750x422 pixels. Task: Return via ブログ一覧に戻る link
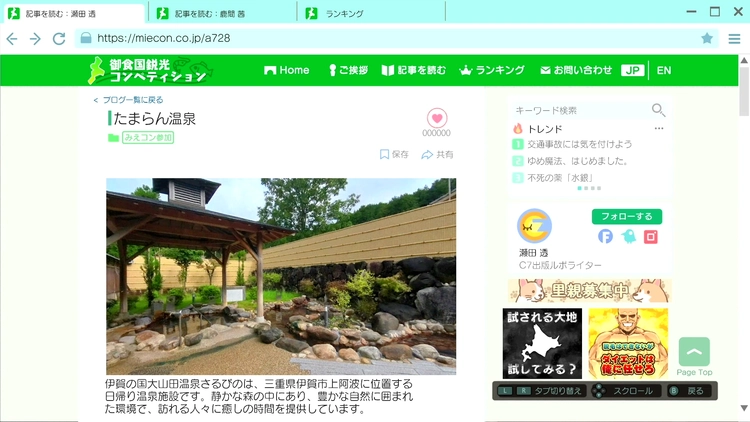tap(128, 100)
